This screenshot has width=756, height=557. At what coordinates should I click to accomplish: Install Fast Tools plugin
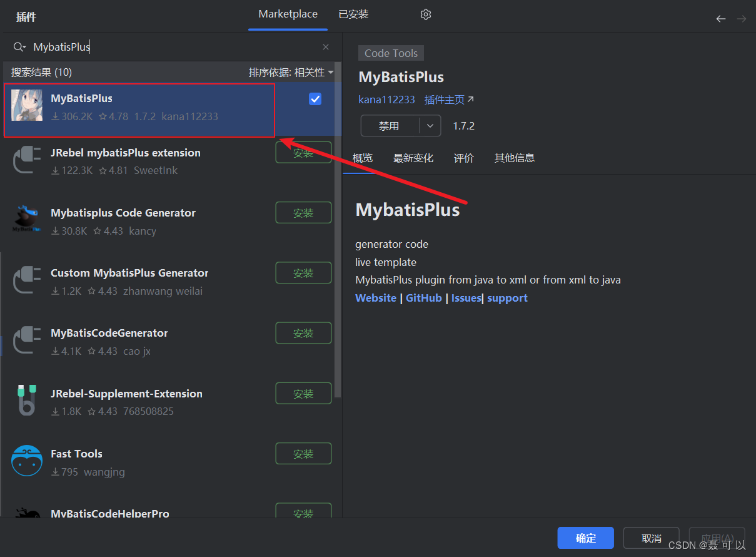[303, 454]
